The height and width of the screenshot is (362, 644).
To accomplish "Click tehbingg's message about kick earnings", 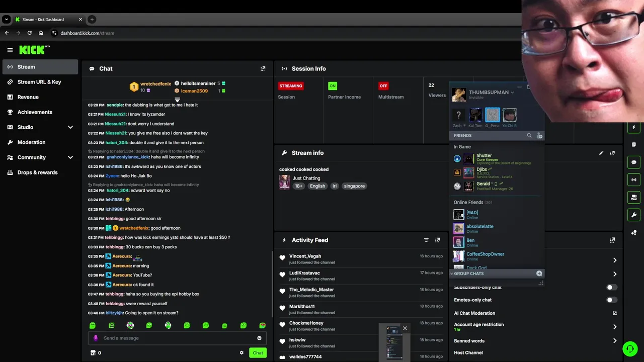I will pyautogui.click(x=159, y=237).
